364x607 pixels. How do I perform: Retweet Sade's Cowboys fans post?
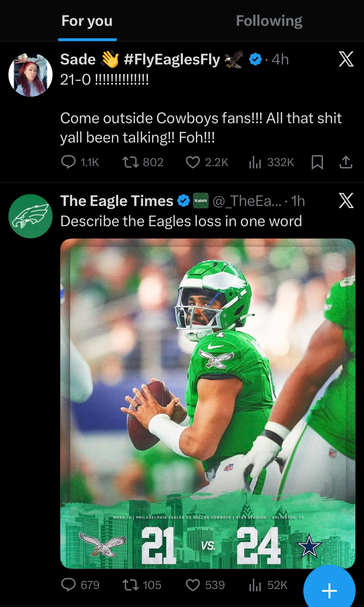(x=131, y=162)
